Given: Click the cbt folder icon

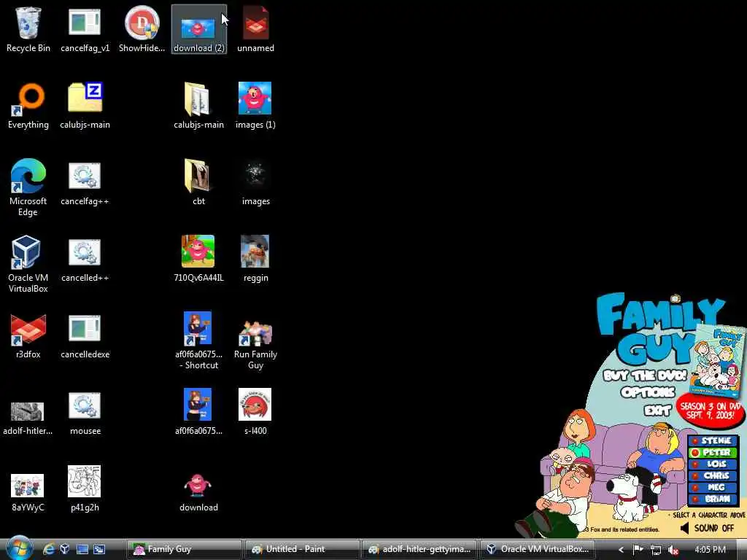Looking at the screenshot, I should point(198,182).
